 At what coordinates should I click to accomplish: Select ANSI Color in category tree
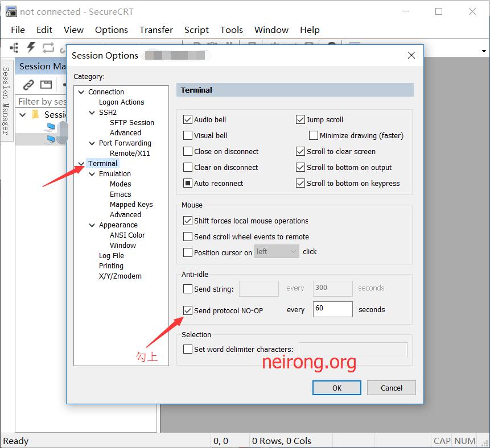(127, 235)
